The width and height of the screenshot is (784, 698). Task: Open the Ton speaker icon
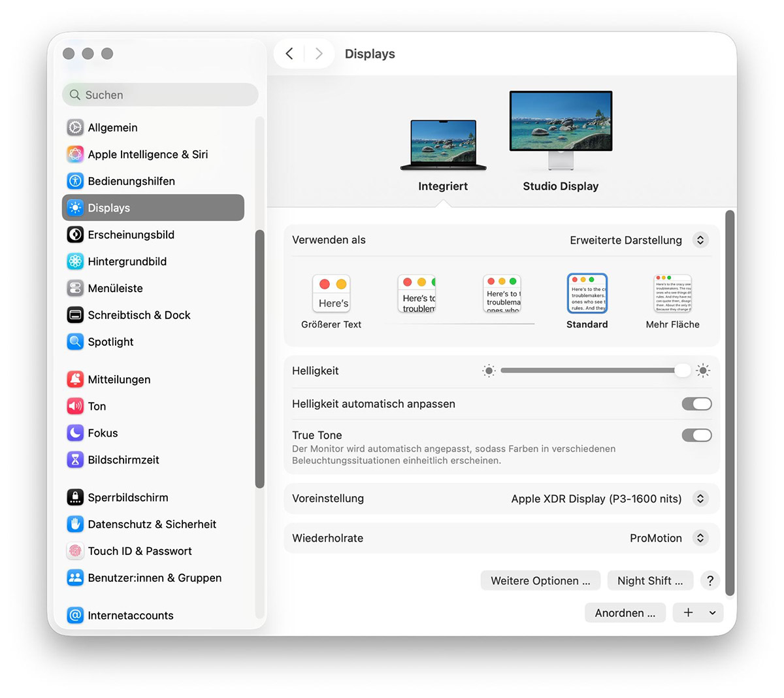[x=75, y=407]
